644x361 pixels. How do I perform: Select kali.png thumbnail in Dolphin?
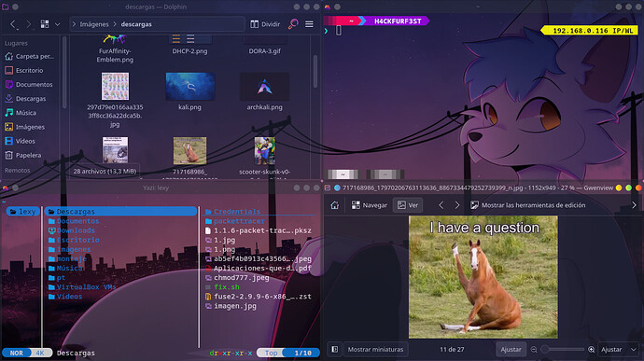pyautogui.click(x=189, y=86)
